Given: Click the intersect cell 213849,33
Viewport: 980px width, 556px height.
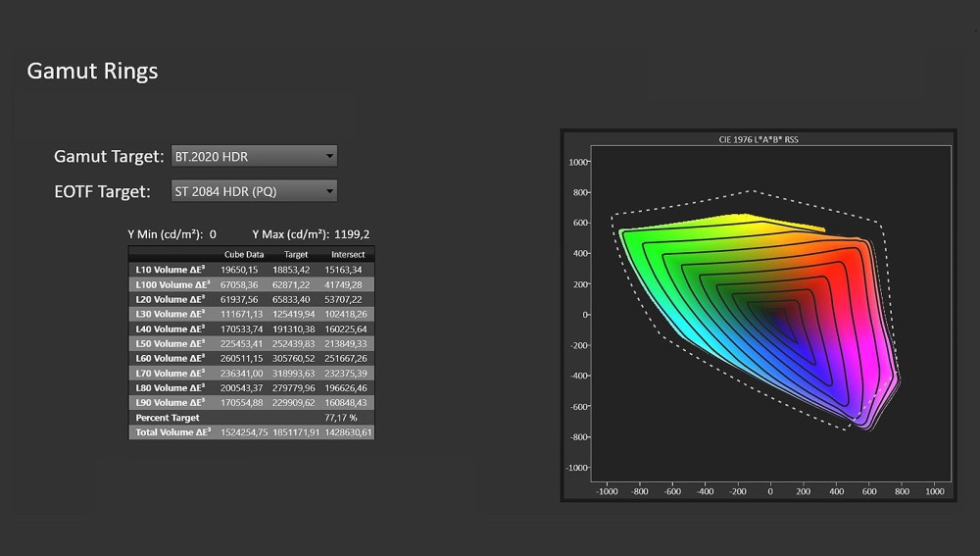Looking at the screenshot, I should (x=346, y=344).
